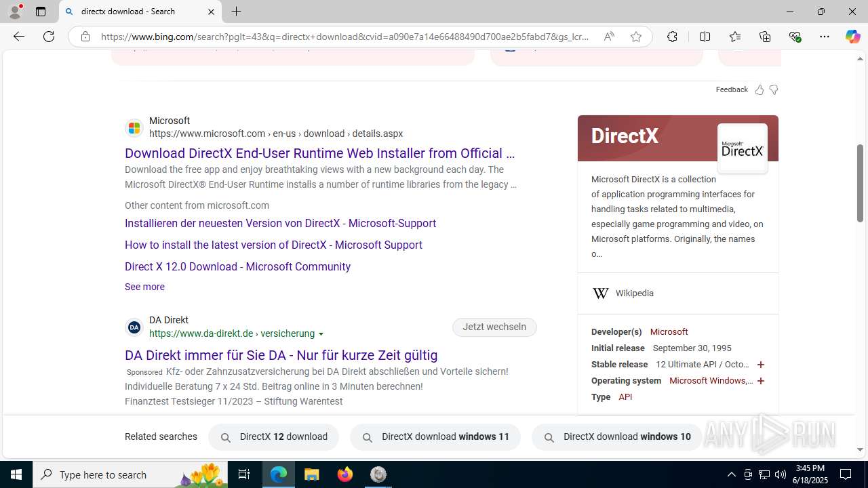The height and width of the screenshot is (488, 868).
Task: Add this page to favorites star
Action: point(635,37)
